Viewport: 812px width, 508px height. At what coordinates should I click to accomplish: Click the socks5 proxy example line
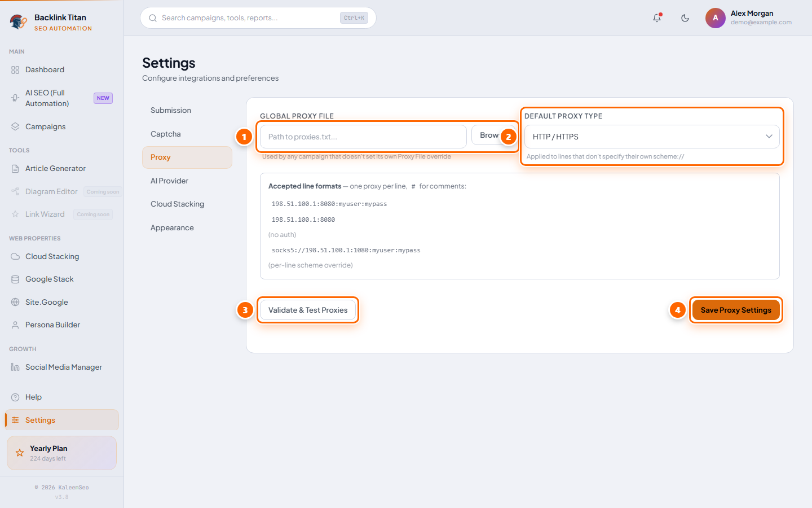[x=346, y=251]
